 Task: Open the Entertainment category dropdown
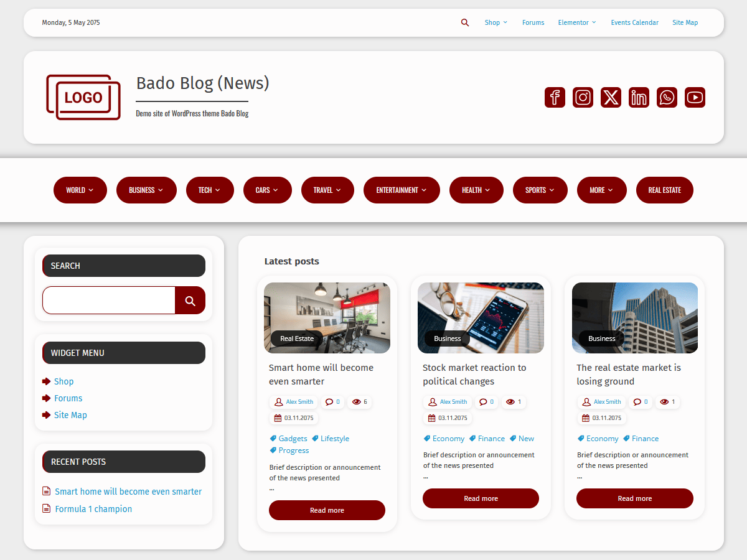402,190
